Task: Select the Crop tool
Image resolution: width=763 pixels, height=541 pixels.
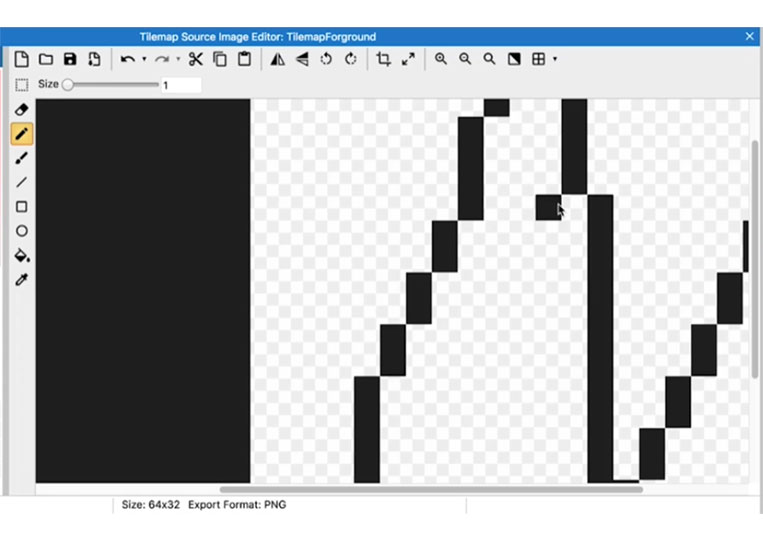Action: (383, 59)
